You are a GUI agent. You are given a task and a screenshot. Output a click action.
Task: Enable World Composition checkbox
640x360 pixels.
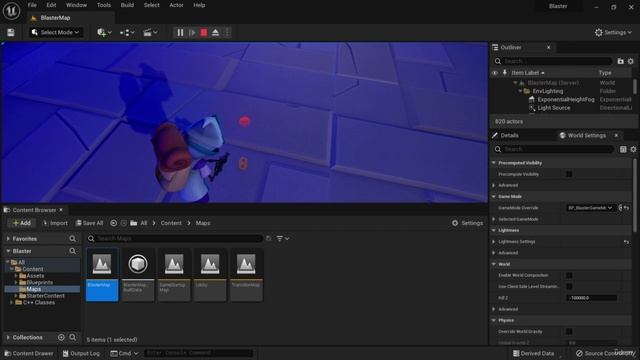click(569, 276)
